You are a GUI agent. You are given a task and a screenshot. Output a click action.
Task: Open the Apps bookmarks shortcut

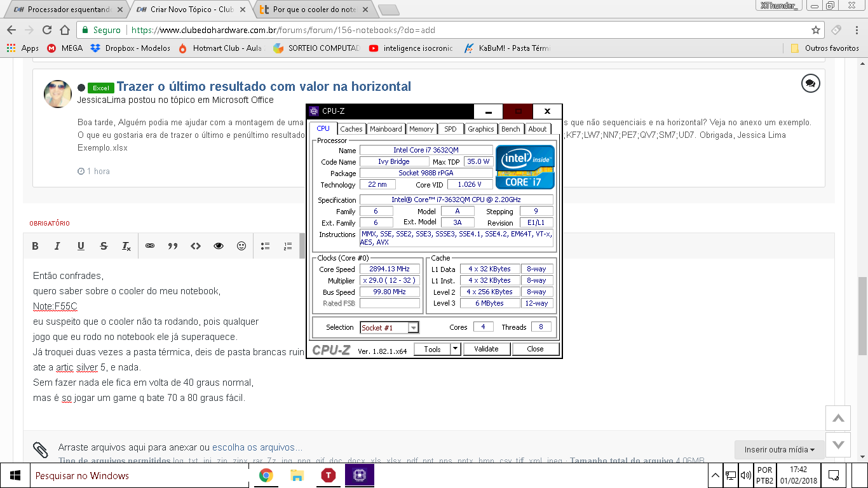tap(22, 48)
